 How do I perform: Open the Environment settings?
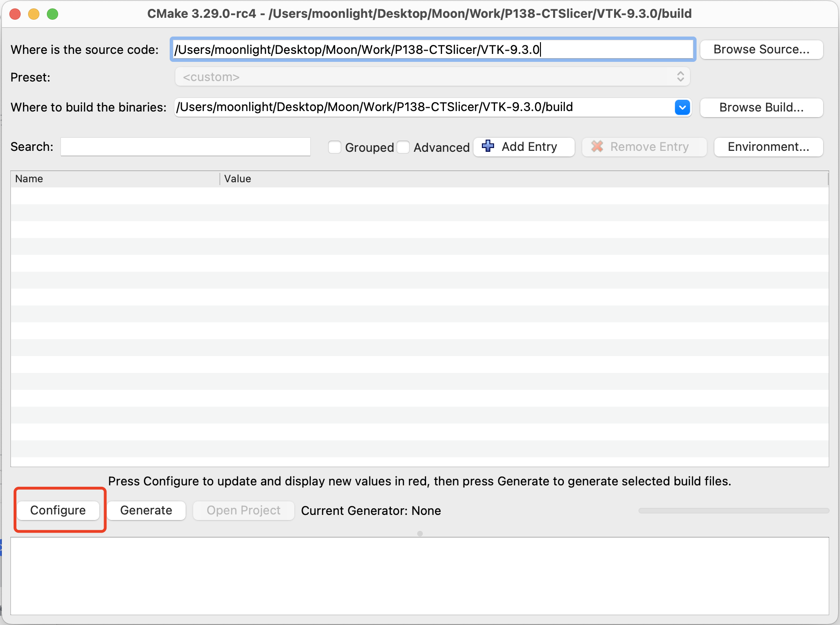pyautogui.click(x=768, y=147)
